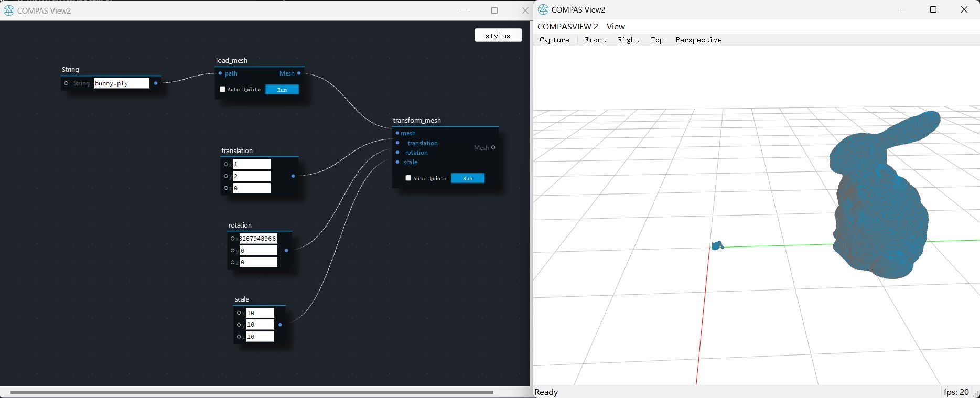Open the COMPASVIEW 2 menu
The width and height of the screenshot is (980, 398).
click(x=567, y=27)
